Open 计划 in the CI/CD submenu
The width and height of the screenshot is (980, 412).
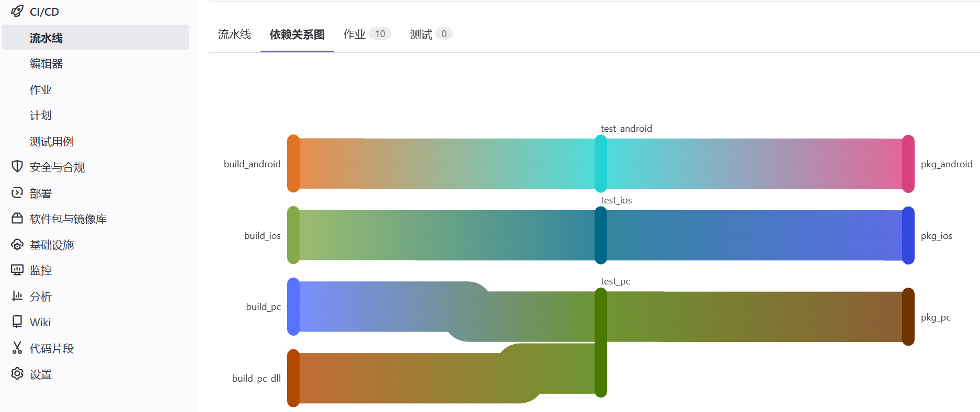click(40, 116)
